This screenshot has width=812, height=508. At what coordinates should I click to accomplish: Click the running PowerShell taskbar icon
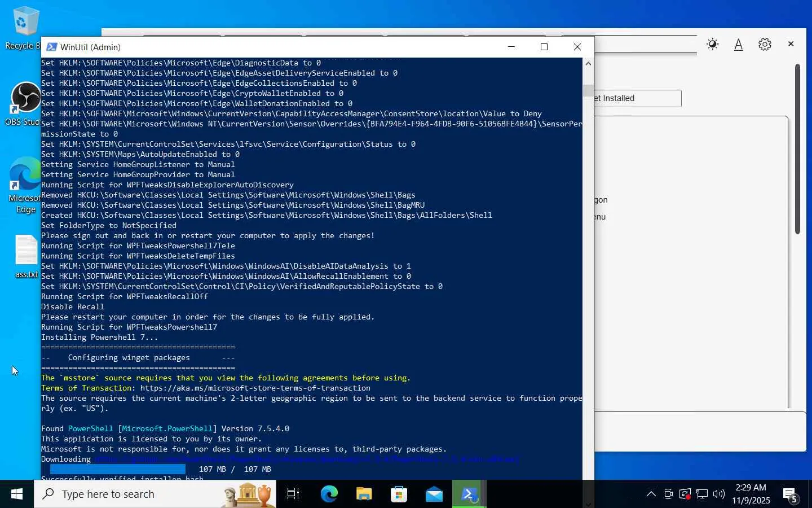pos(469,494)
